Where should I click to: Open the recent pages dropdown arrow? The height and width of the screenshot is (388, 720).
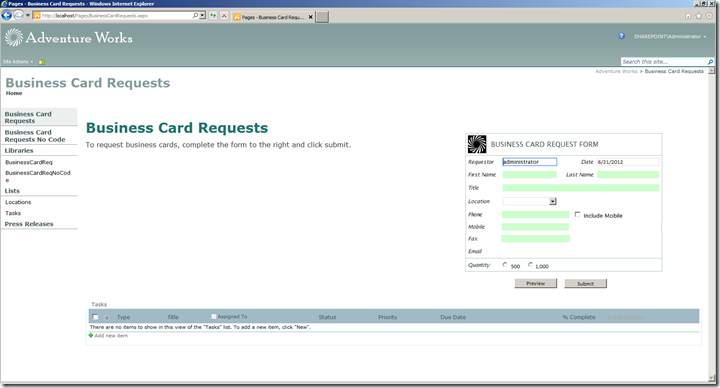pos(28,16)
